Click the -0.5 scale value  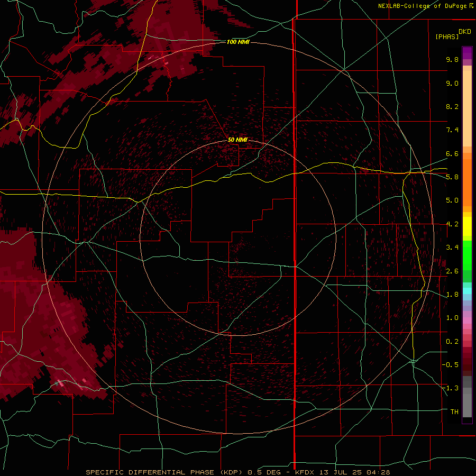(450, 365)
